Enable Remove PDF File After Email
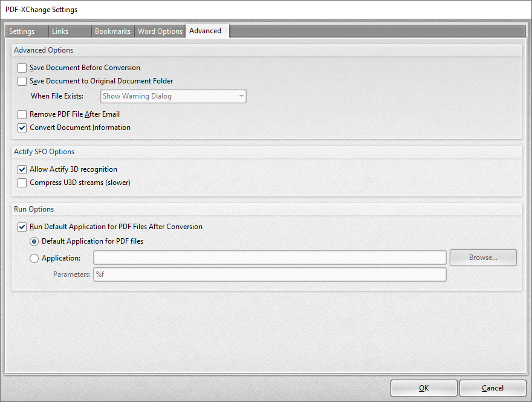532x402 pixels. (22, 114)
